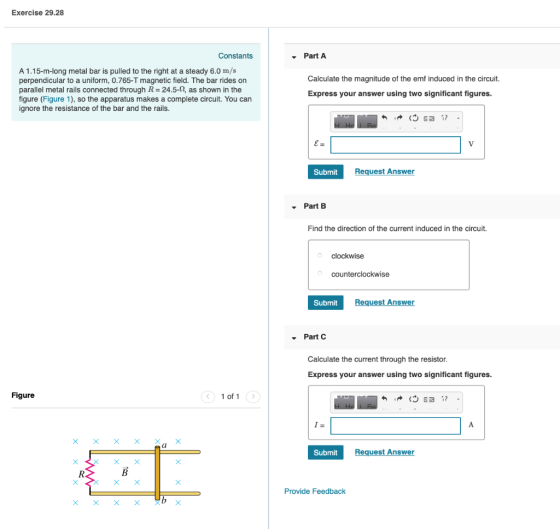Click undo icon in Part C toolbar
560x529 pixels.
point(384,399)
